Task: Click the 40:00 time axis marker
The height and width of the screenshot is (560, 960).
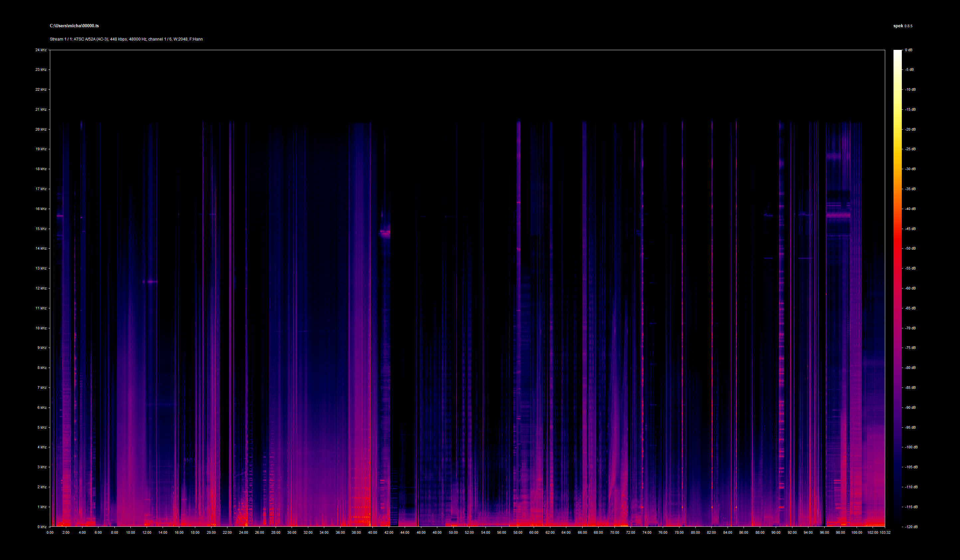Action: point(372,533)
